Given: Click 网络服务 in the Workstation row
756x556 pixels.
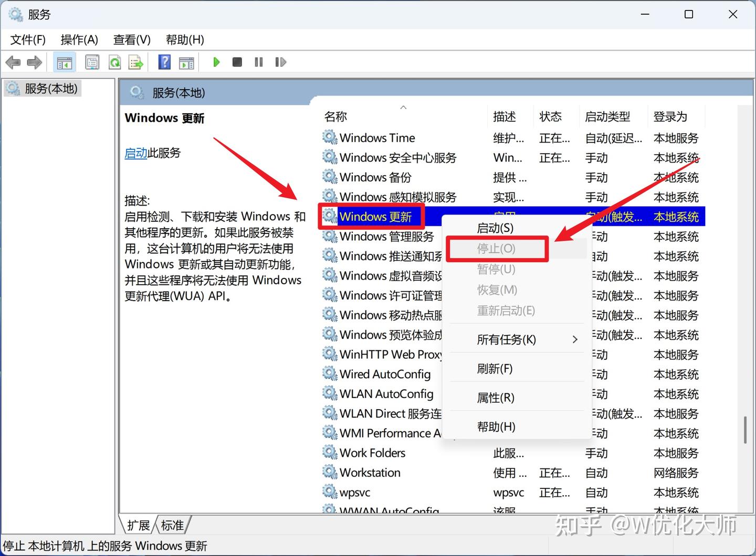Looking at the screenshot, I should pos(676,473).
